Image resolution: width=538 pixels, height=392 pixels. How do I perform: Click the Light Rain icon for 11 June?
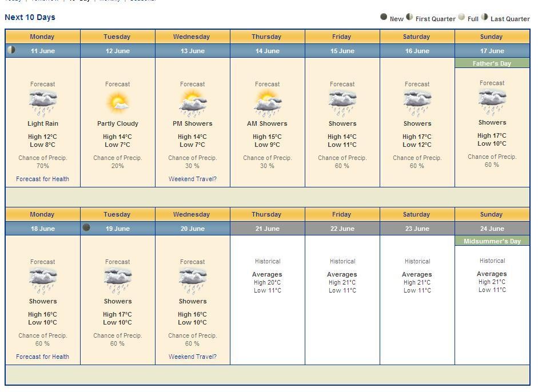(x=43, y=103)
